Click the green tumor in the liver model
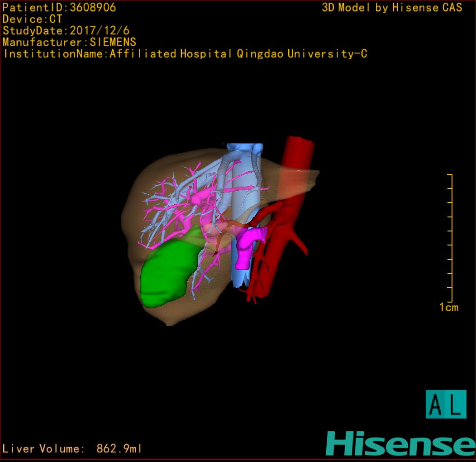 (170, 270)
